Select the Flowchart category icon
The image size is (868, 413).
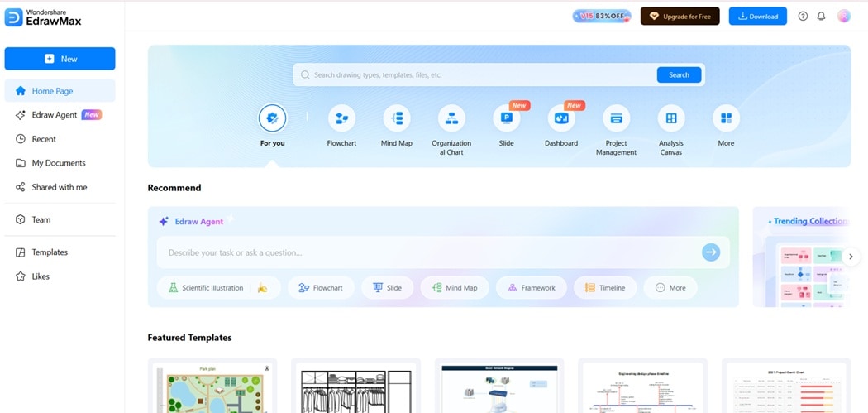(x=341, y=118)
